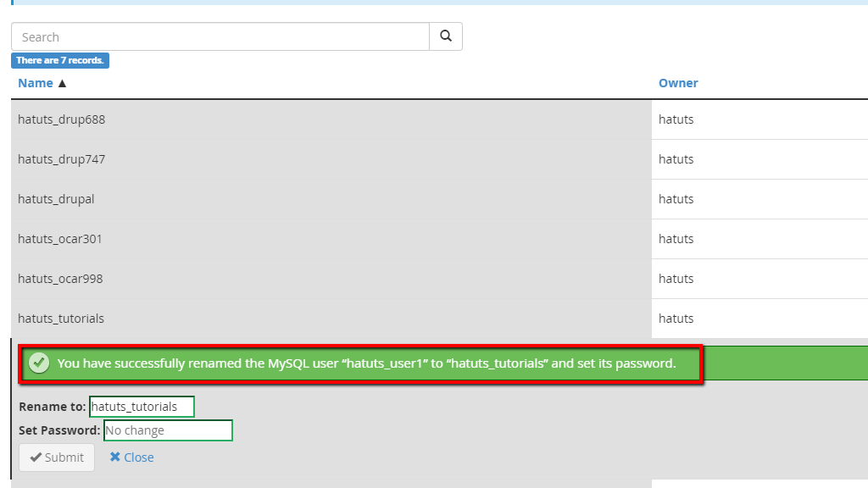Click the ascending sort arrow beside Name

(62, 84)
